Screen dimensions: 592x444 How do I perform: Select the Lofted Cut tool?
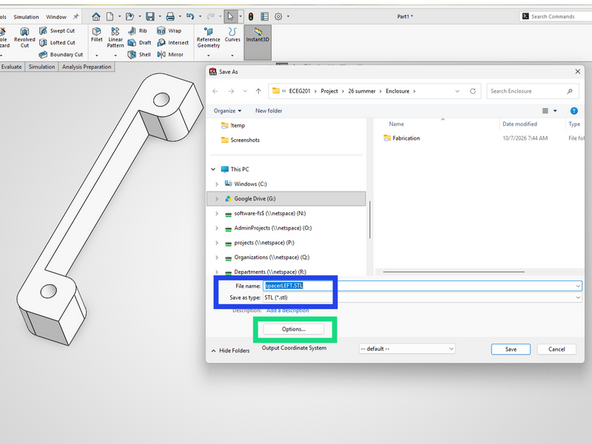pyautogui.click(x=57, y=43)
